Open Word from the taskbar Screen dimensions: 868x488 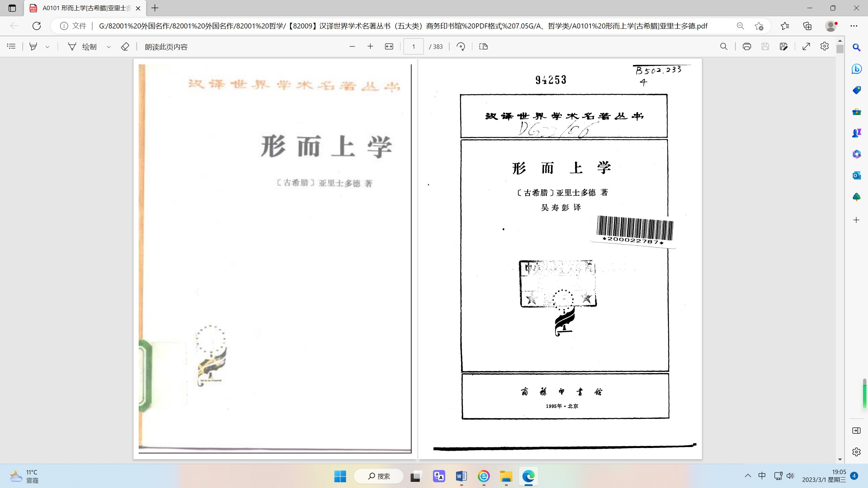coord(461,476)
